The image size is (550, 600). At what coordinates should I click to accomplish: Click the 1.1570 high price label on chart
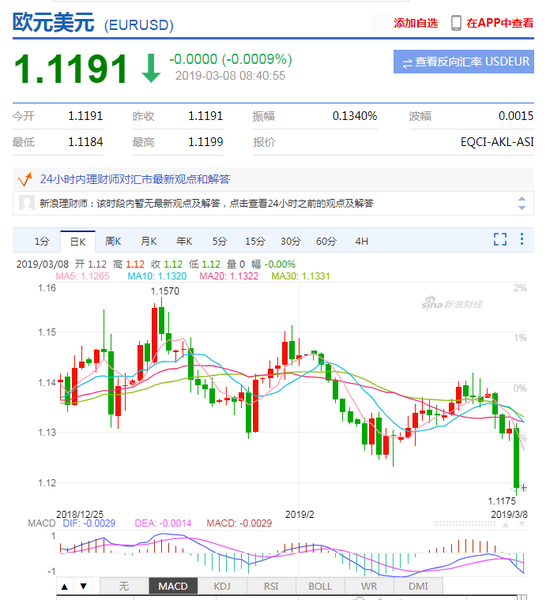165,291
